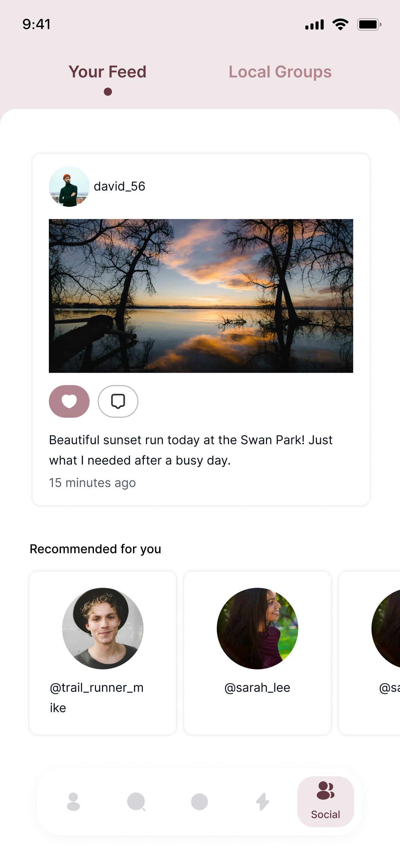Tap the Your Feed indicator dot
This screenshot has height=868, width=400.
tap(108, 91)
